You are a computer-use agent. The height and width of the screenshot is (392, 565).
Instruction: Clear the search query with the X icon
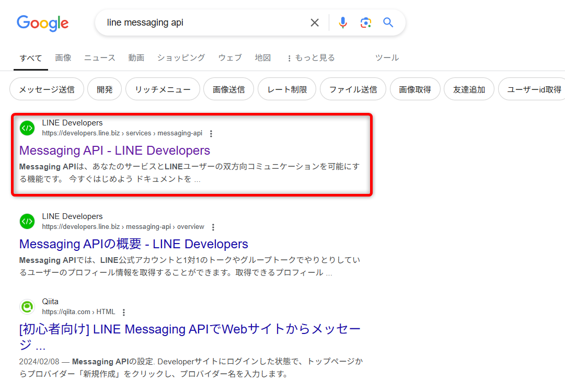[314, 22]
